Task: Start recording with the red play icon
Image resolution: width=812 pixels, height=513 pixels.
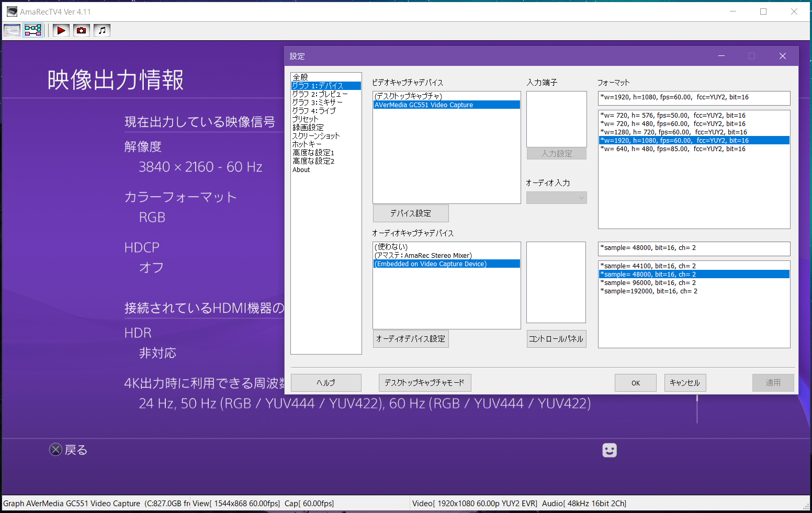Action: click(61, 30)
